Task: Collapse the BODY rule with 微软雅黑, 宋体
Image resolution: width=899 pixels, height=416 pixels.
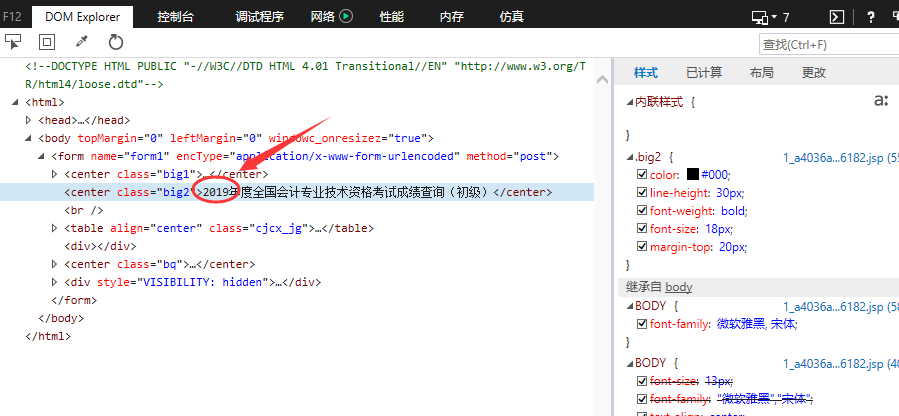Action: (630, 306)
